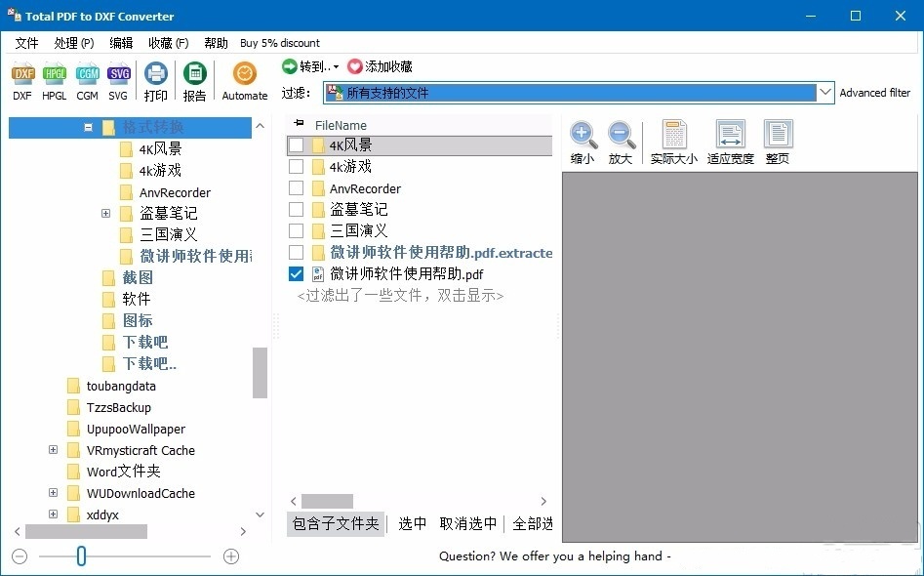Click the file list horizontal scrollbar thumb
This screenshot has height=576, width=924.
(x=328, y=501)
